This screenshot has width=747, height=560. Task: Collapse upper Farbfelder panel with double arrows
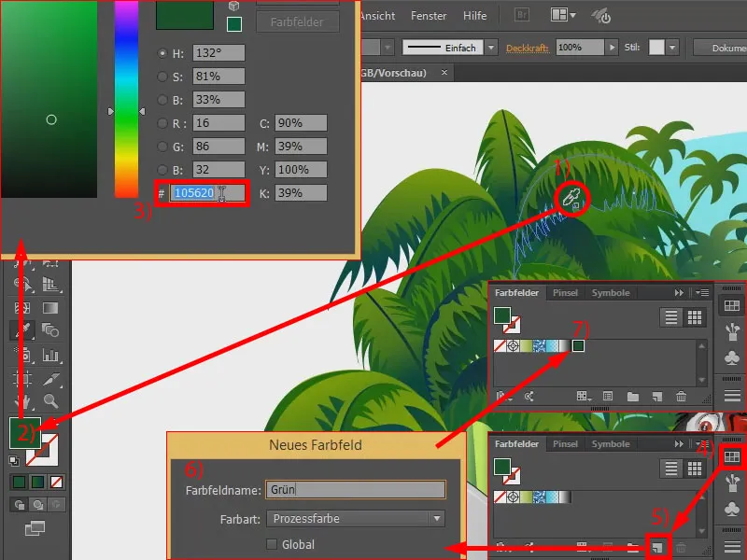(x=679, y=292)
